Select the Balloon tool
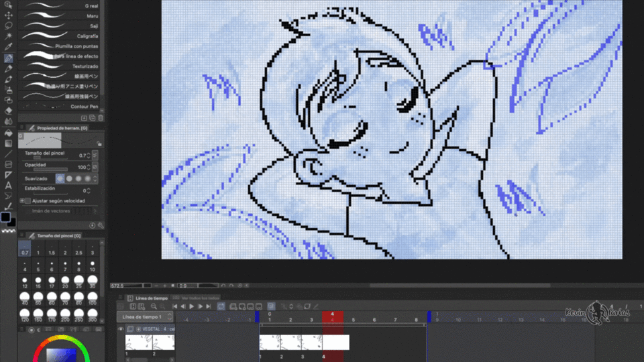The image size is (644, 362). pyautogui.click(x=8, y=196)
